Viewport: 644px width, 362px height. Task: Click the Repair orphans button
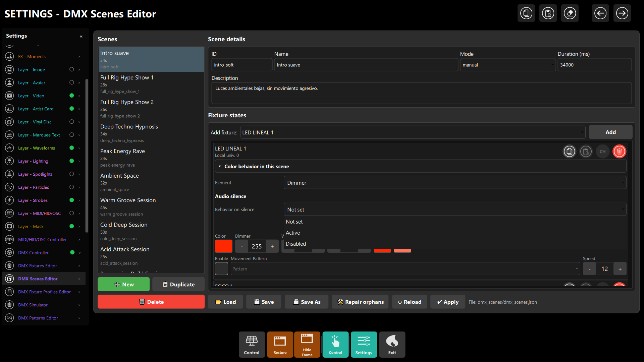click(360, 302)
